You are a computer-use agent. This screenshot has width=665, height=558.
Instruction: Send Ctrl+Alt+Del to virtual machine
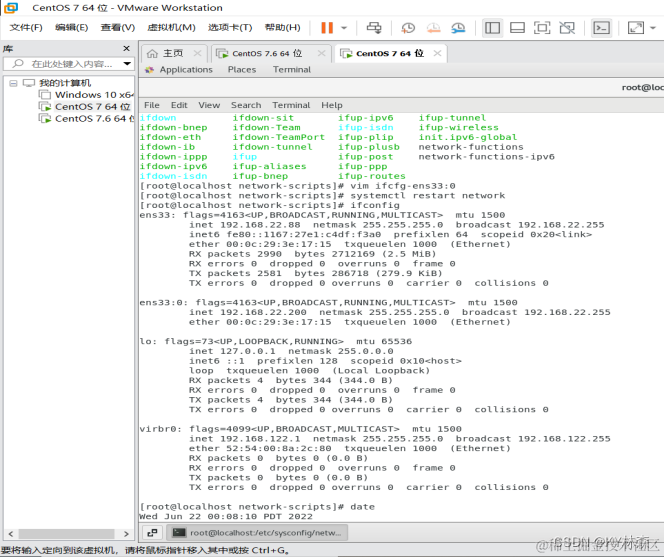pos(374,28)
